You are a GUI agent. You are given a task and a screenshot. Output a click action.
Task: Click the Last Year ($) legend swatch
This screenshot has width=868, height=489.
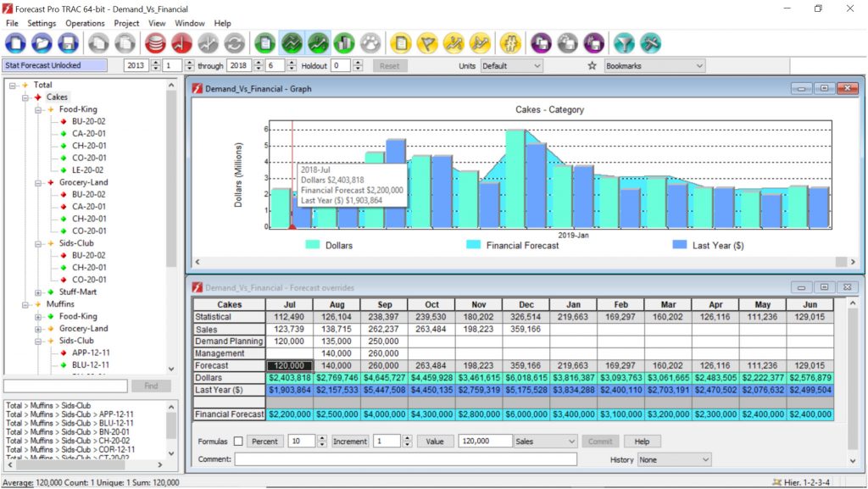tap(679, 244)
